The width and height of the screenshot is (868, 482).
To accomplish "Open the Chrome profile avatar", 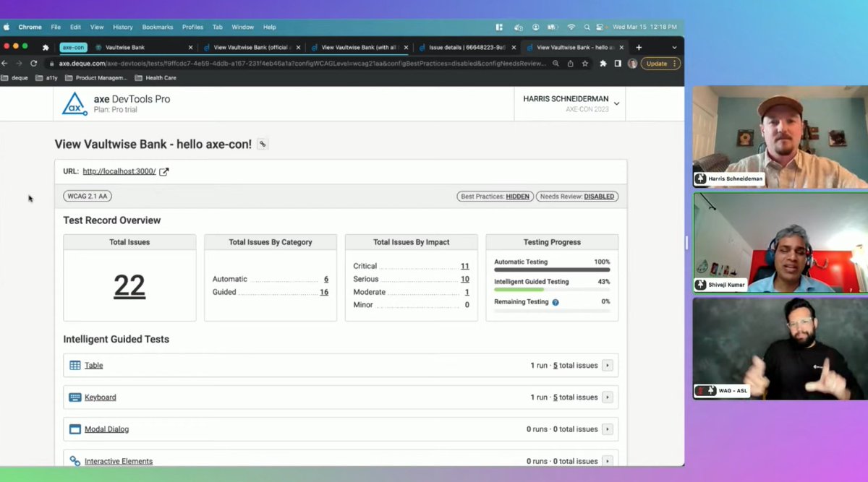I will coord(632,64).
